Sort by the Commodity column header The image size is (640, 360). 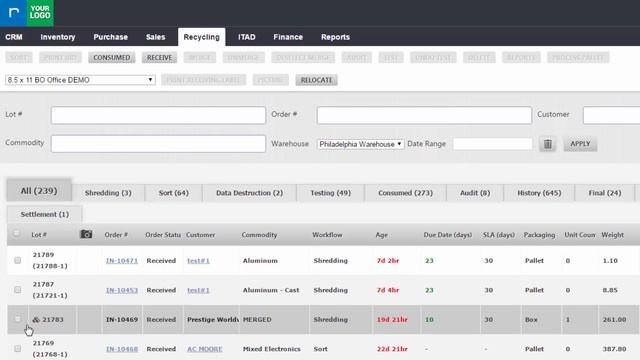click(x=259, y=235)
